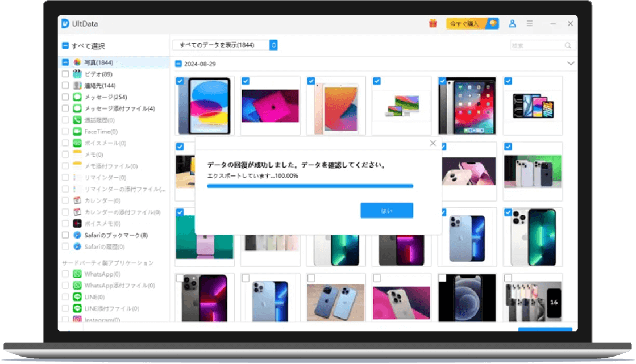636x364 pixels.
Task: Check the 連絡先(144) checkbox
Action: (65, 86)
